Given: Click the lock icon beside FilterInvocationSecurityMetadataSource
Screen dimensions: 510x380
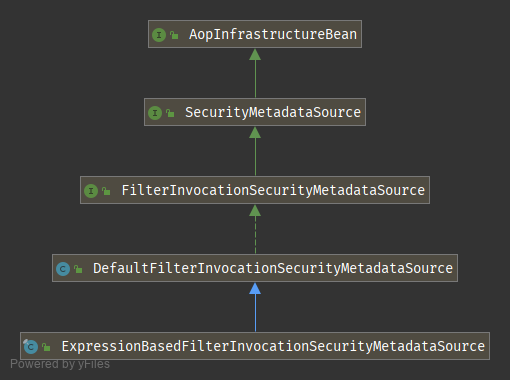Looking at the screenshot, I should click(x=106, y=191).
